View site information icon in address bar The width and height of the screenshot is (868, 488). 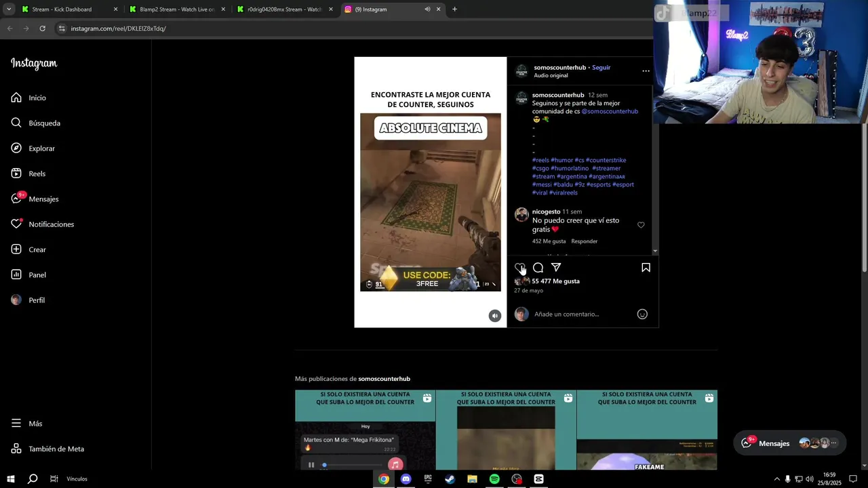click(x=61, y=28)
